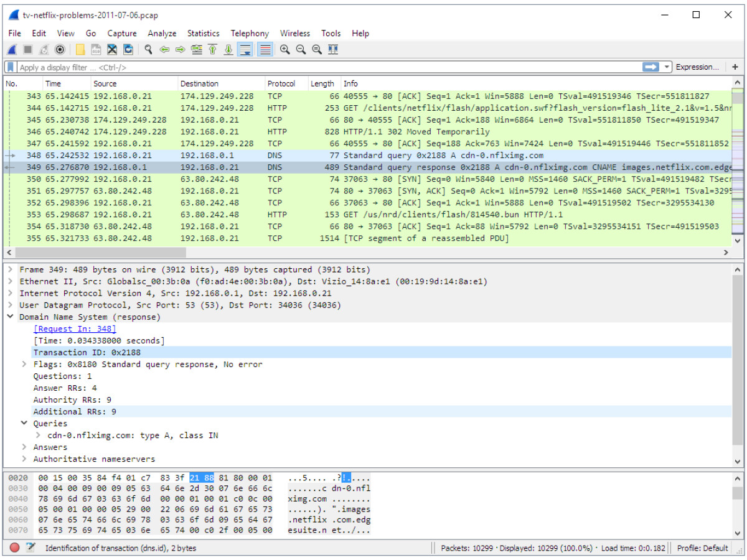Follow the Request In: 348 link
747x560 pixels.
(x=74, y=329)
